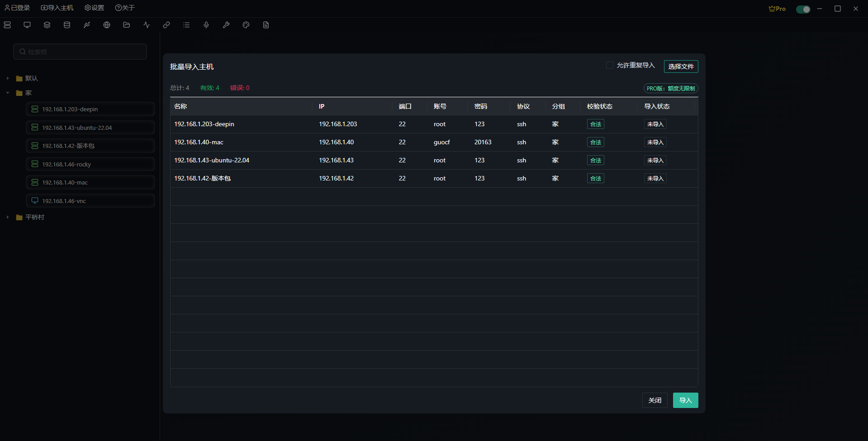868x441 pixels.
Task: Expand the 默认 folder group
Action: click(x=8, y=78)
